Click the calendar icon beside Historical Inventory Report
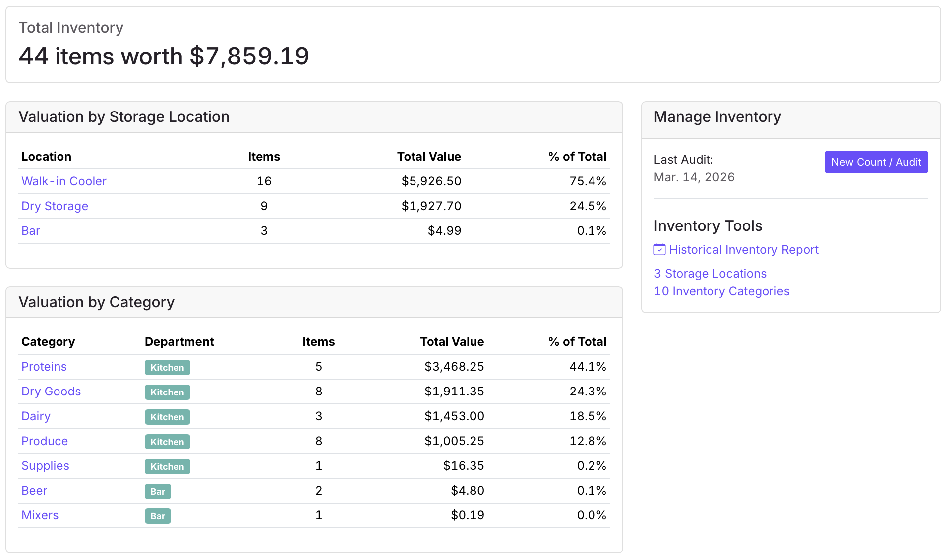Viewport: 948px width, 560px height. click(x=659, y=249)
